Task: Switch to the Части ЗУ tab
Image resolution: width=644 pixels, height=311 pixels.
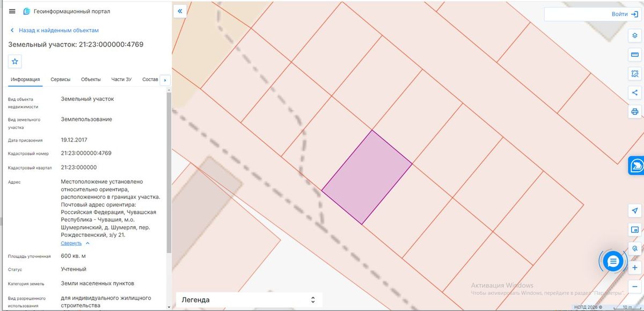Action: click(x=121, y=79)
